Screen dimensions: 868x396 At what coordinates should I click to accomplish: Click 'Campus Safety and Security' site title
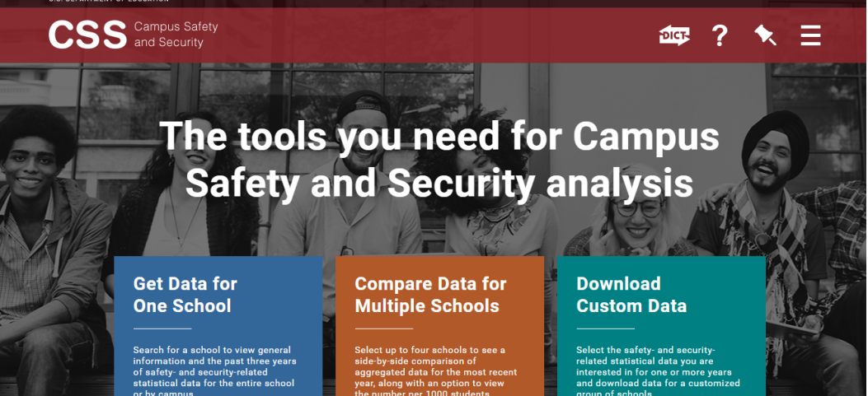click(x=176, y=35)
